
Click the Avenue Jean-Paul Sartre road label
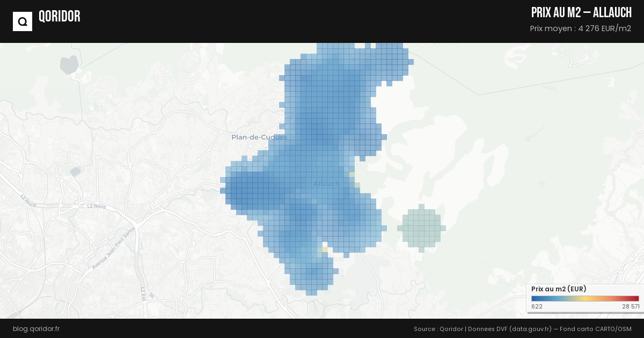[x=113, y=248]
